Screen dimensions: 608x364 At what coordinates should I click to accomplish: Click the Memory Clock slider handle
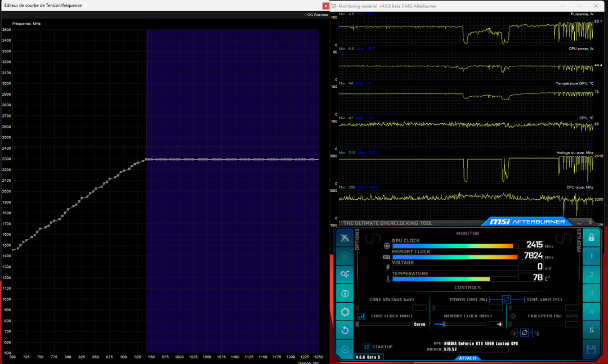click(x=444, y=324)
